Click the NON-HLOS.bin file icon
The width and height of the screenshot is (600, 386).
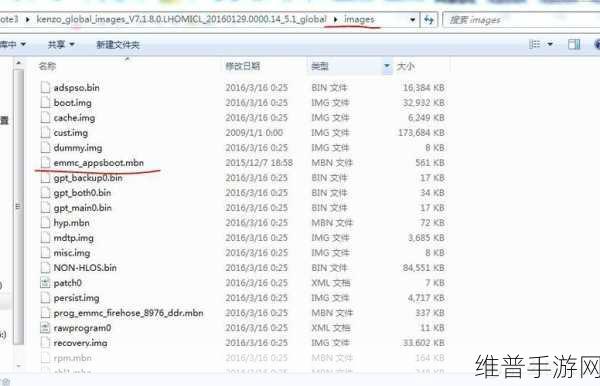(45, 267)
